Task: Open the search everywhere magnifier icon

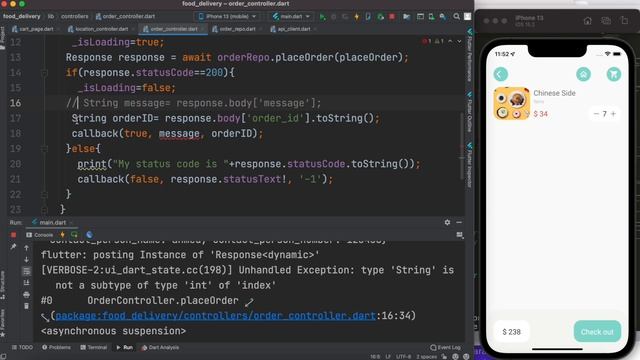Action: pos(456,17)
